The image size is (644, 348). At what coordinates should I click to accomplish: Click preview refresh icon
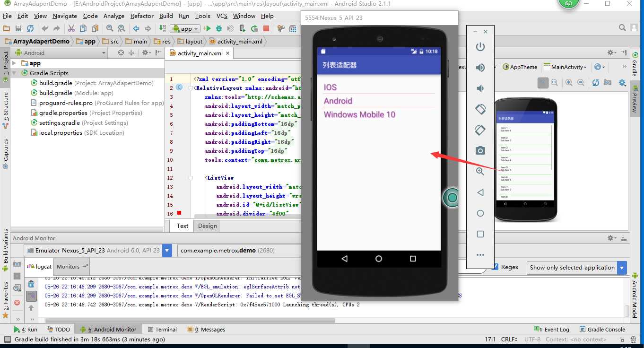pyautogui.click(x=595, y=82)
